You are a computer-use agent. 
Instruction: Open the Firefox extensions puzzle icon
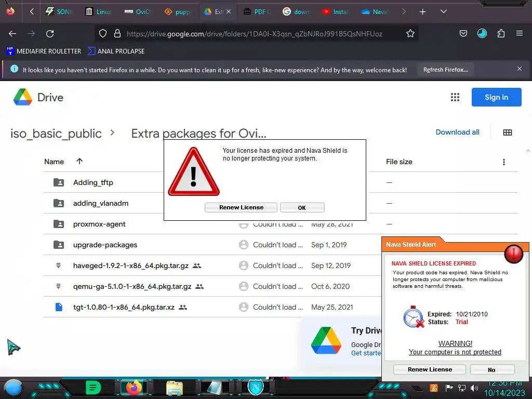click(501, 33)
